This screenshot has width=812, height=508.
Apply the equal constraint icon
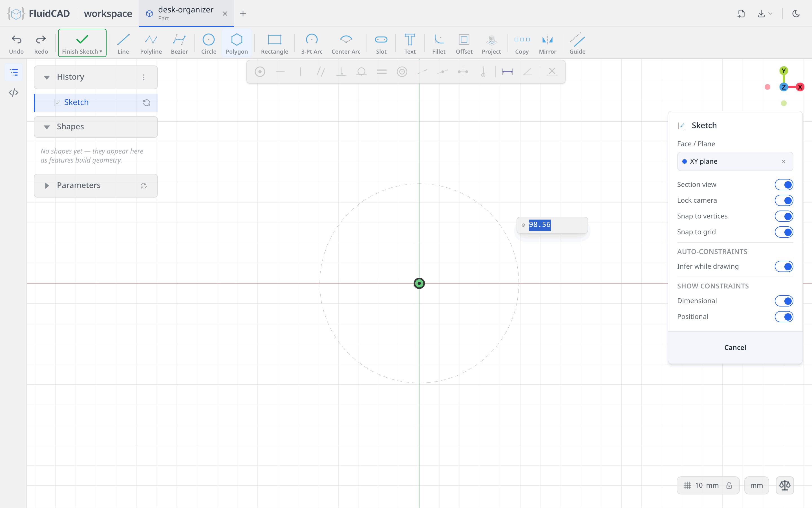(381, 72)
